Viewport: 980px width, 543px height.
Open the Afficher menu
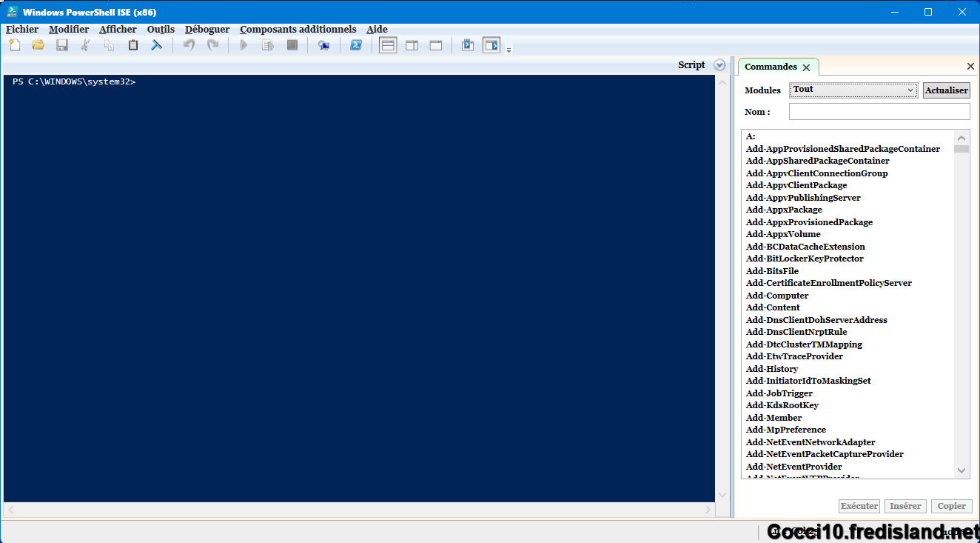[x=118, y=30]
